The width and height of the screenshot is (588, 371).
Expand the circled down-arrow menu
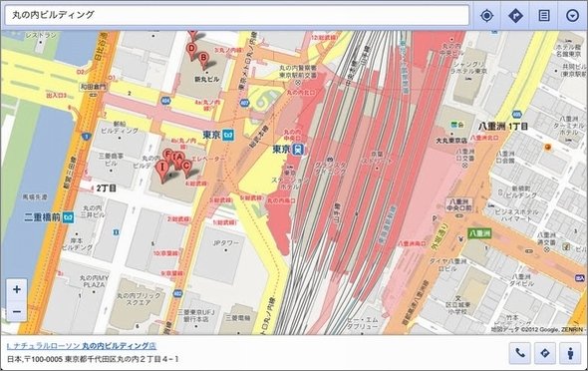(x=572, y=16)
